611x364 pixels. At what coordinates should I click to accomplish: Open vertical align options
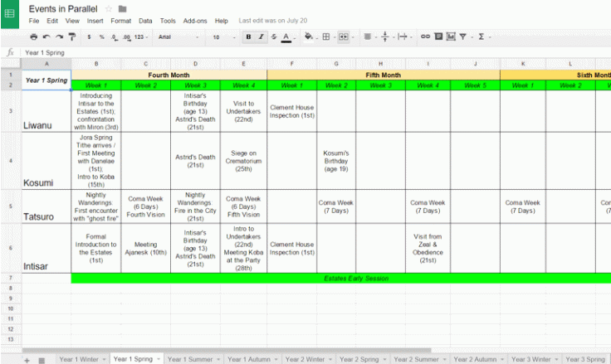coord(387,36)
